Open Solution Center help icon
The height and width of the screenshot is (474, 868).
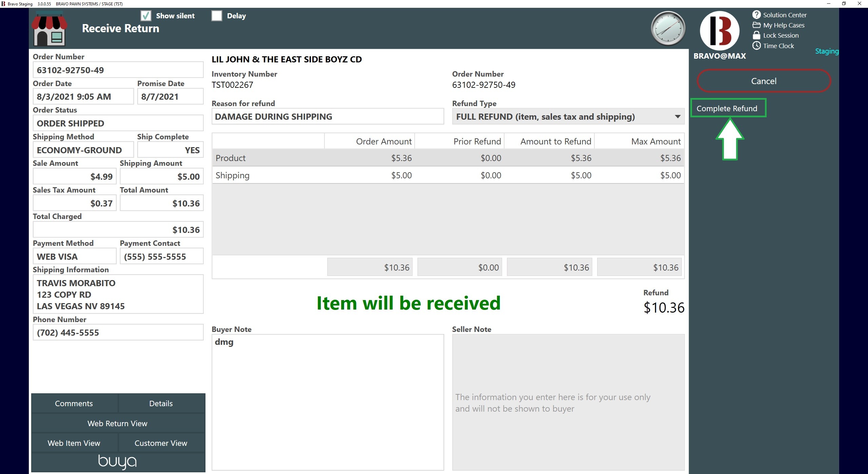[756, 15]
